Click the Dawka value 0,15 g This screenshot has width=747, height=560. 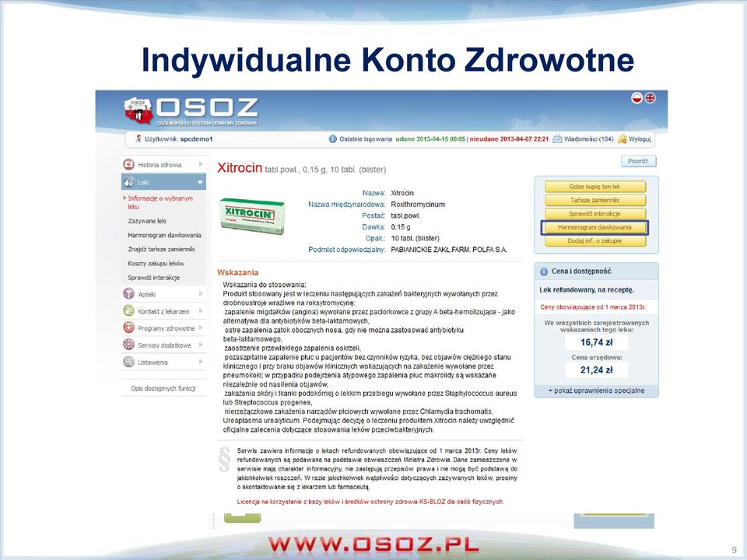pyautogui.click(x=401, y=227)
